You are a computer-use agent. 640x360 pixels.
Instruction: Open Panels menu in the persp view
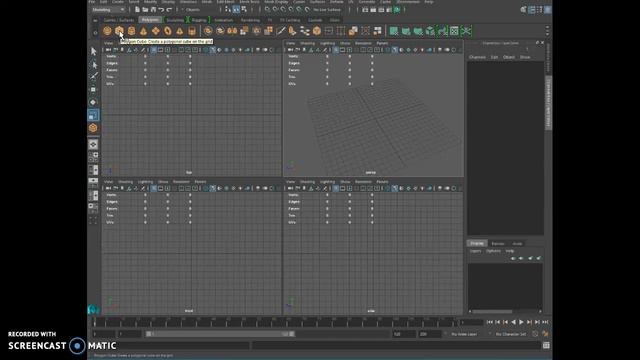(x=382, y=43)
